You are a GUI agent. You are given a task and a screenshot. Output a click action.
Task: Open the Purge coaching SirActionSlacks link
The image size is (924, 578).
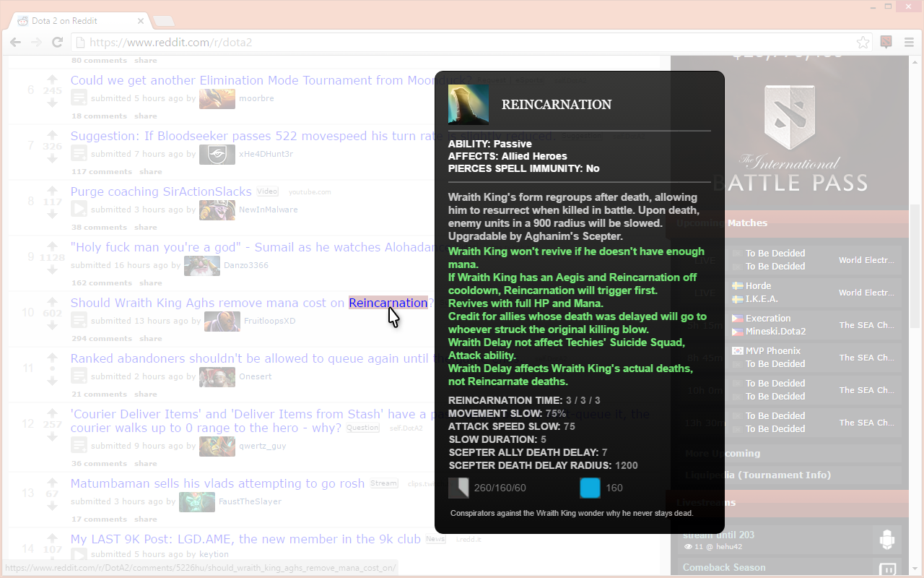pos(161,191)
